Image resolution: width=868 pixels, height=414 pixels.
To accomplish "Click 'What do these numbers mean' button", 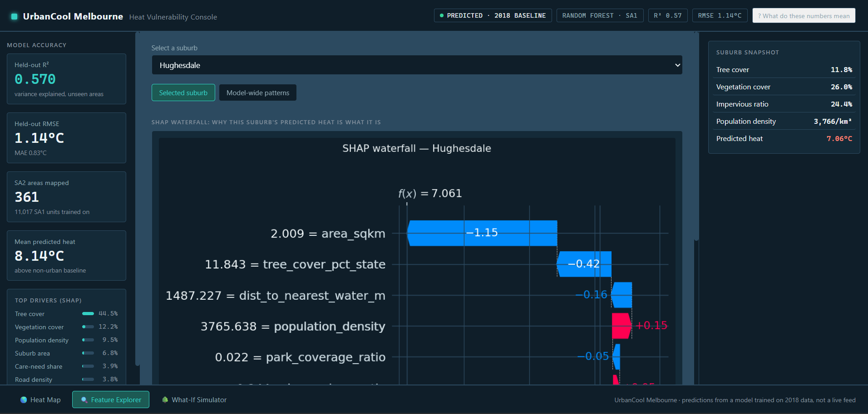I will click(x=804, y=16).
